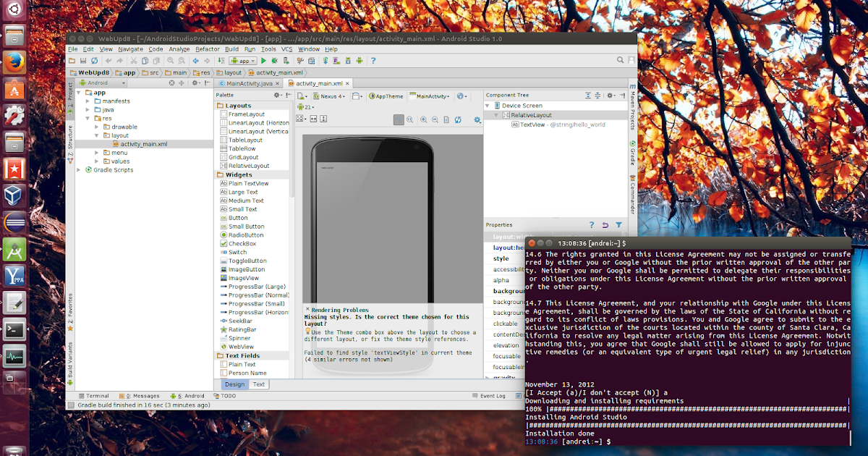
Task: Open the Refactor menu
Action: tap(208, 48)
